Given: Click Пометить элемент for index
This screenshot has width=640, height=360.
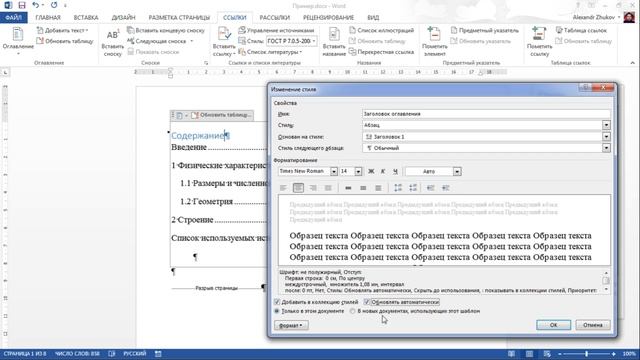Looking at the screenshot, I should coord(434,42).
